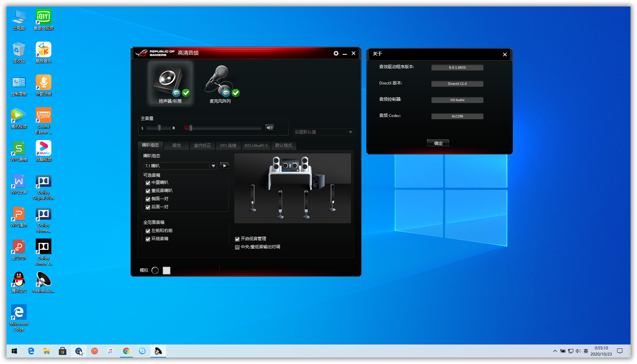Open the WPS Presentation desktop icon
The width and height of the screenshot is (637, 364).
(19, 216)
